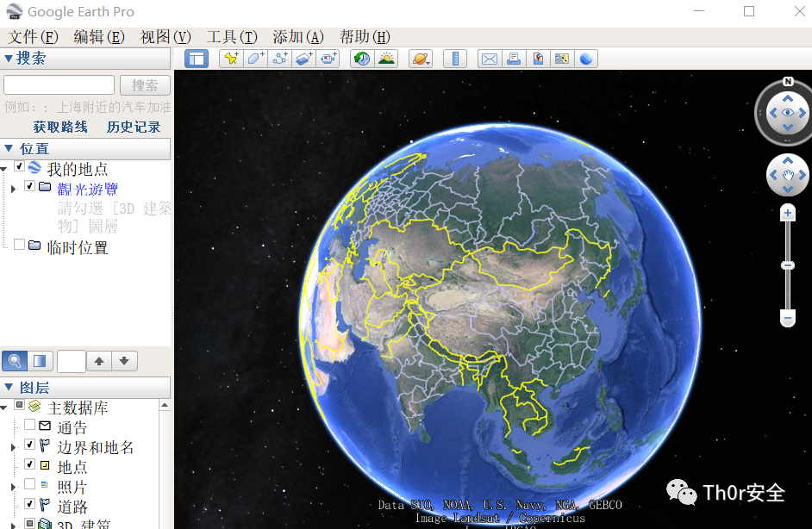Click the search text input field
The image size is (812, 529).
(59, 85)
